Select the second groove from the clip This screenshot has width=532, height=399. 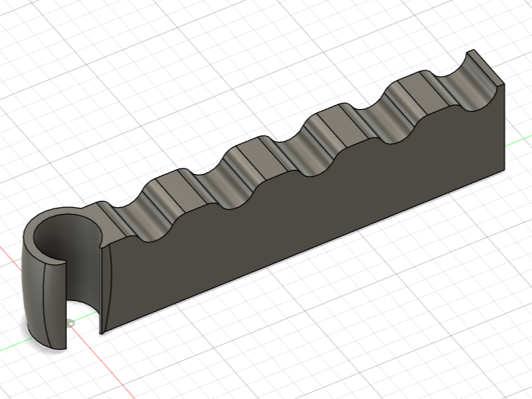[x=219, y=186]
